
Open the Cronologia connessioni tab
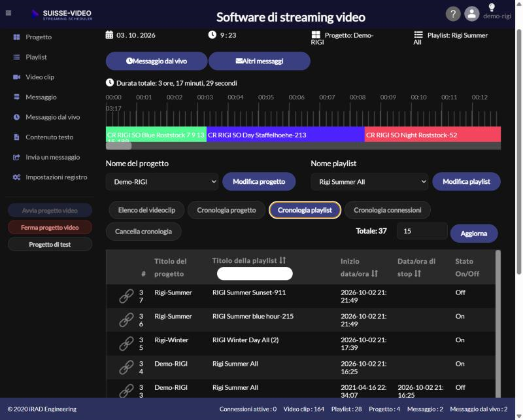pyautogui.click(x=388, y=210)
